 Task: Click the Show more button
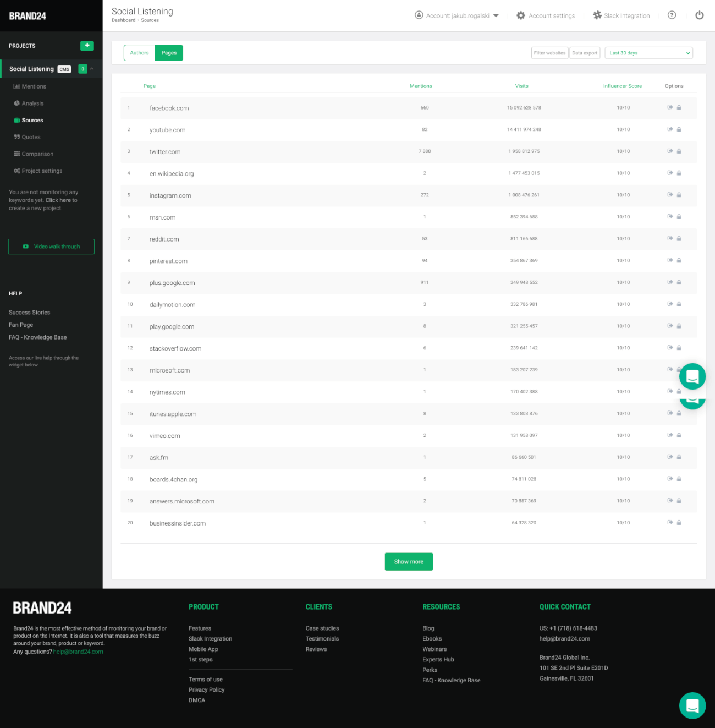click(409, 562)
